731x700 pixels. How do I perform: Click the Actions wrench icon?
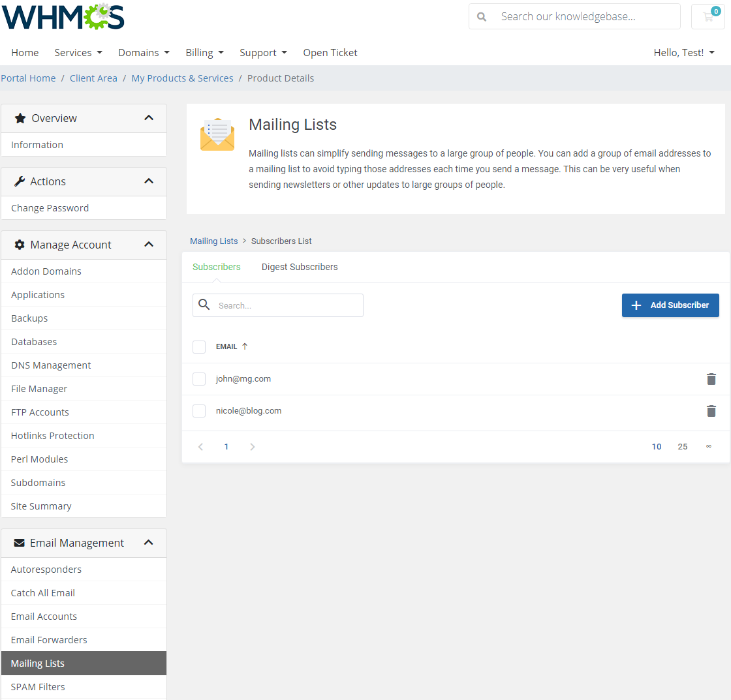20,181
